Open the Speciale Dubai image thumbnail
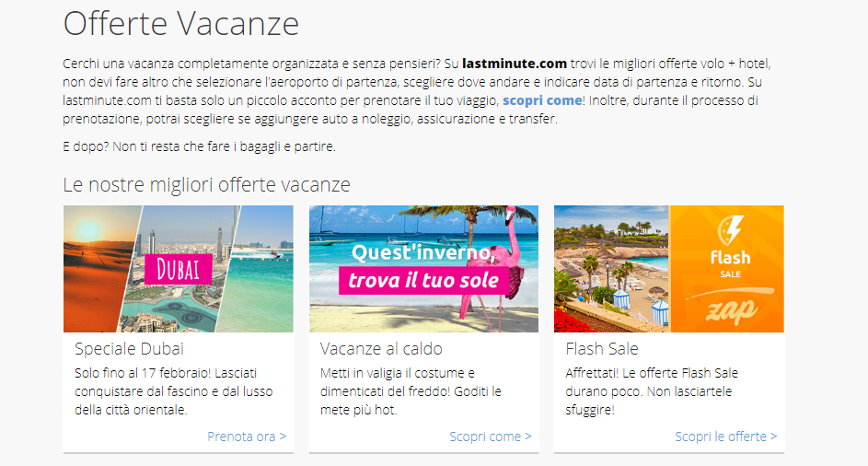The image size is (868, 466). tap(179, 269)
